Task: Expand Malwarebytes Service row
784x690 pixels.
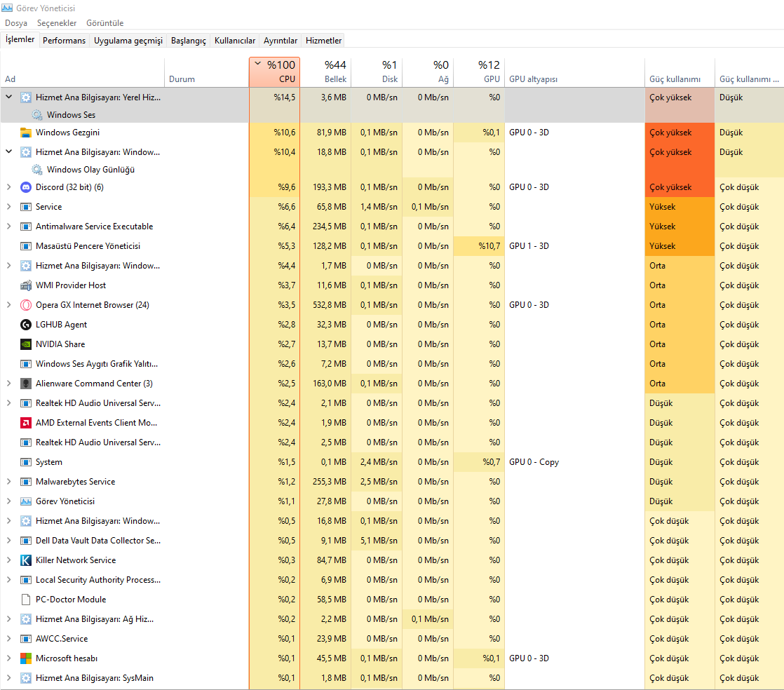Action: [x=8, y=482]
